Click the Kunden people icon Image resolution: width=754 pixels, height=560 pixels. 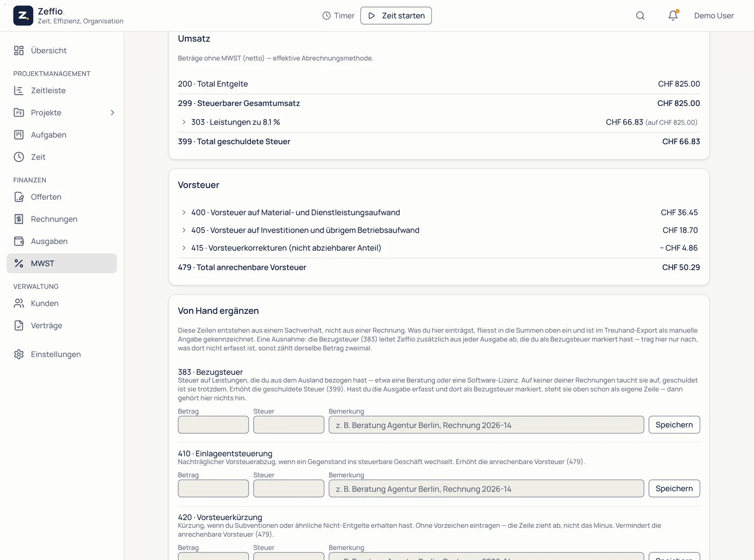pos(19,304)
